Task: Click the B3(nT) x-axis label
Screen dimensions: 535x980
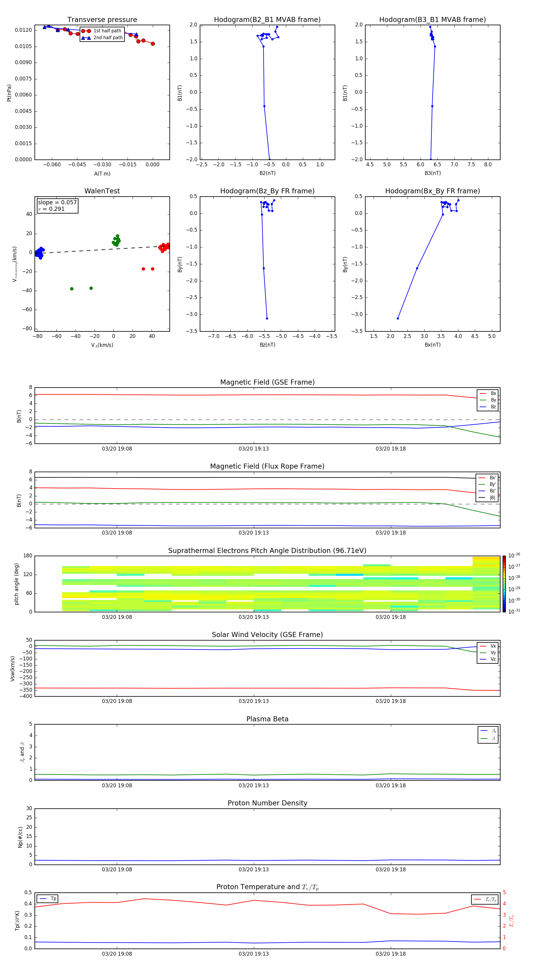Action: tap(432, 173)
